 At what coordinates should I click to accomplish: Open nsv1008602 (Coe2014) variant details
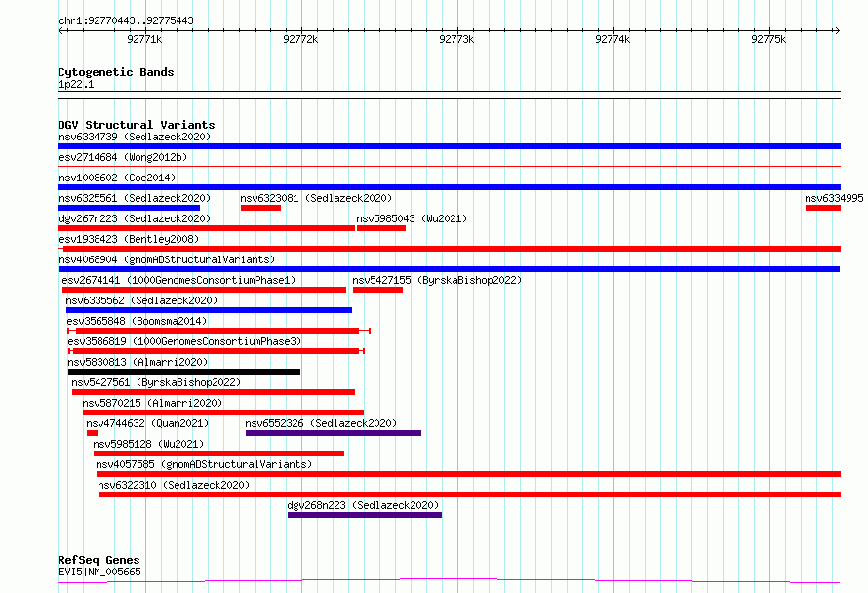[x=117, y=178]
